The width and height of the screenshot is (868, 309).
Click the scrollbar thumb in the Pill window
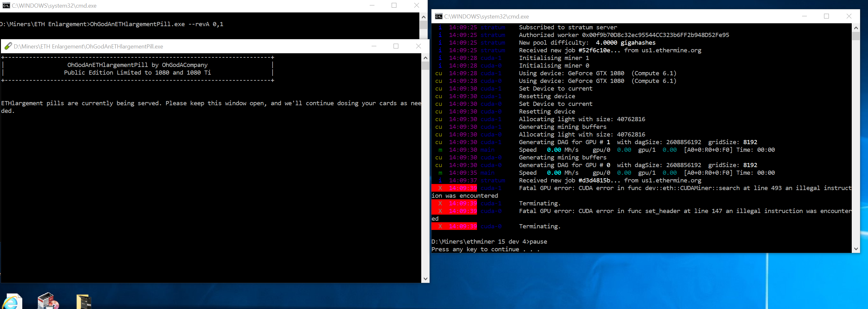(425, 66)
